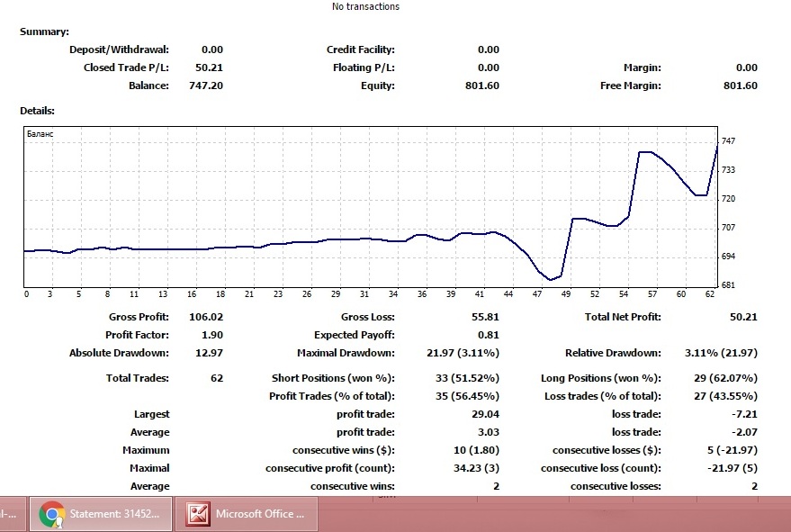Click the Gross Profit value 106.02
Screen dimensions: 791x532
(x=206, y=317)
